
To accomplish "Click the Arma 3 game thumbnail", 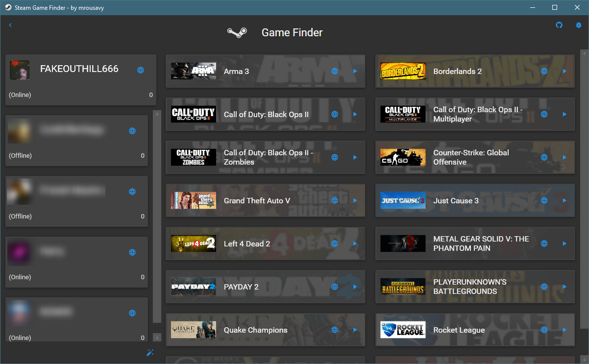I will (x=194, y=71).
